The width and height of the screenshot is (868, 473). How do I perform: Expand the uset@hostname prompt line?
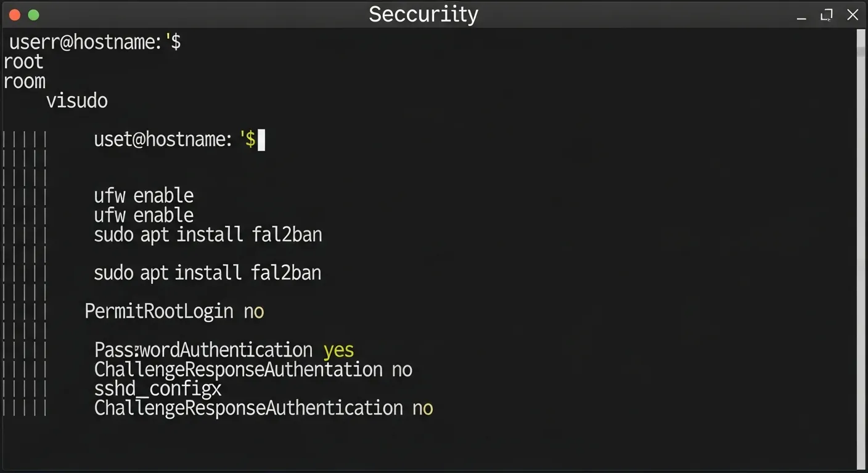173,139
